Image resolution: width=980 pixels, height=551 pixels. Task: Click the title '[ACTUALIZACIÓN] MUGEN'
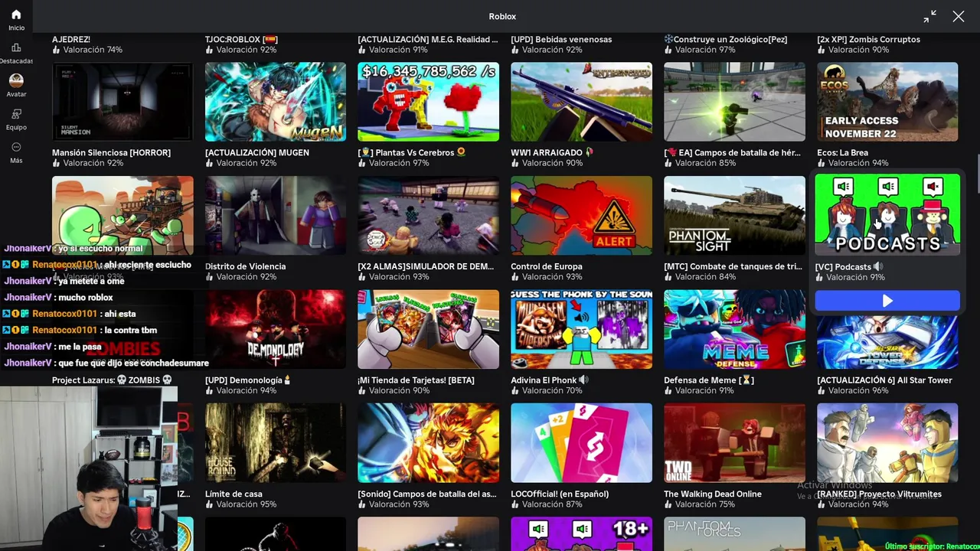[x=257, y=152]
